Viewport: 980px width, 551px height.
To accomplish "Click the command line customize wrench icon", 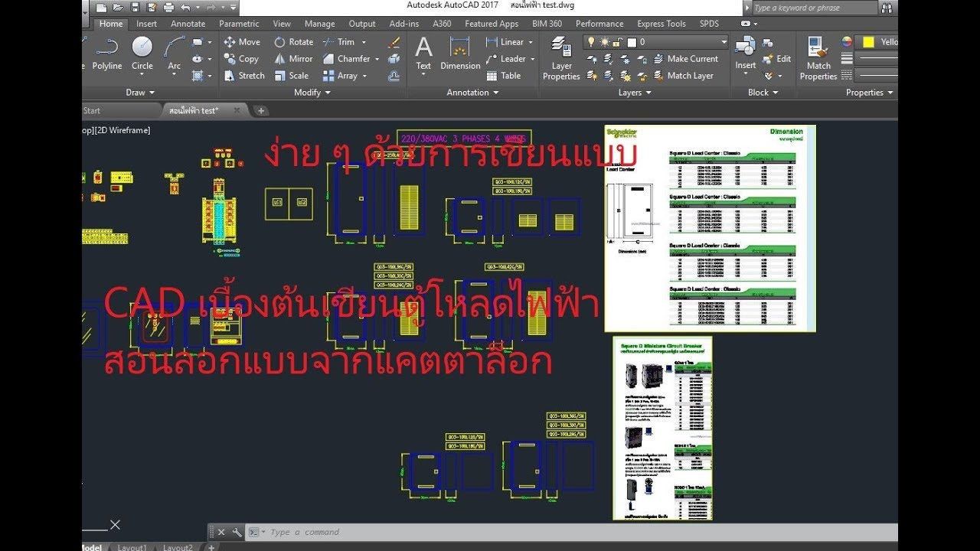I will [x=237, y=532].
